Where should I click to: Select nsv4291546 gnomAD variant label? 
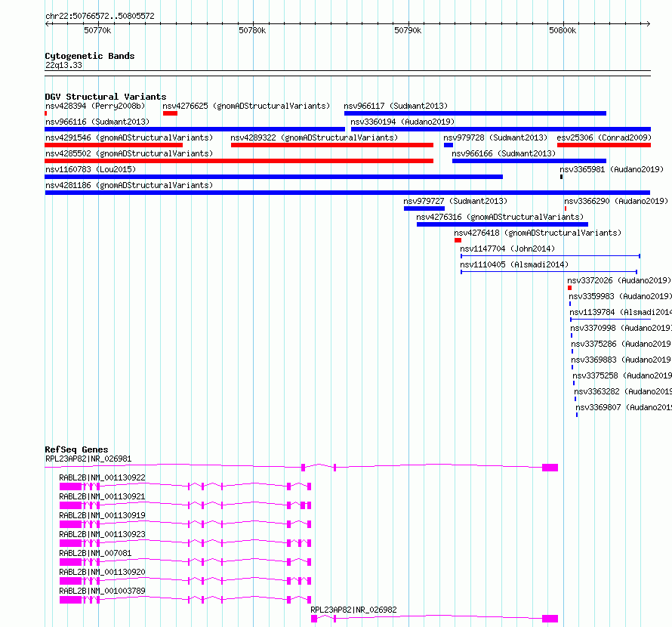tap(129, 137)
